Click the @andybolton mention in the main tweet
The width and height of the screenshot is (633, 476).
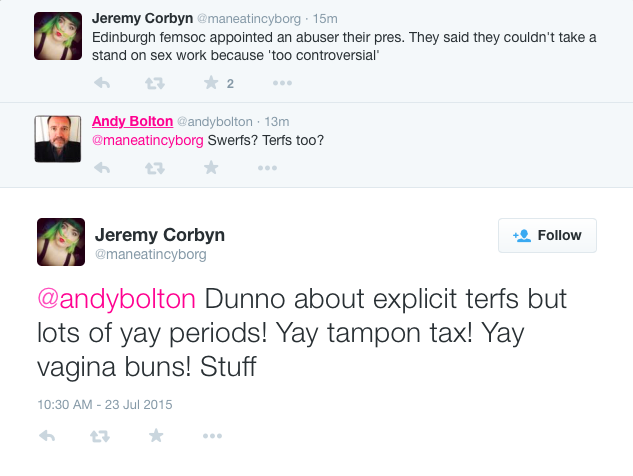coord(118,299)
